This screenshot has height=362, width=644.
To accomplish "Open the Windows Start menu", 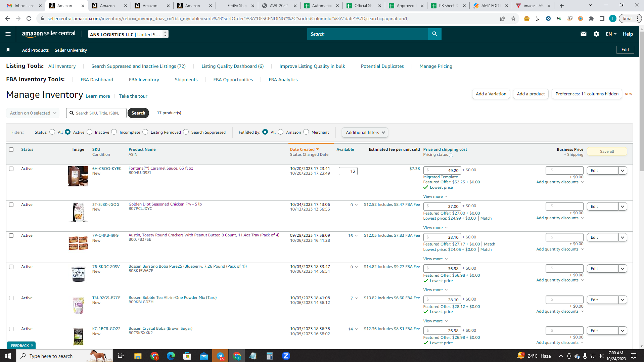I will point(8,356).
